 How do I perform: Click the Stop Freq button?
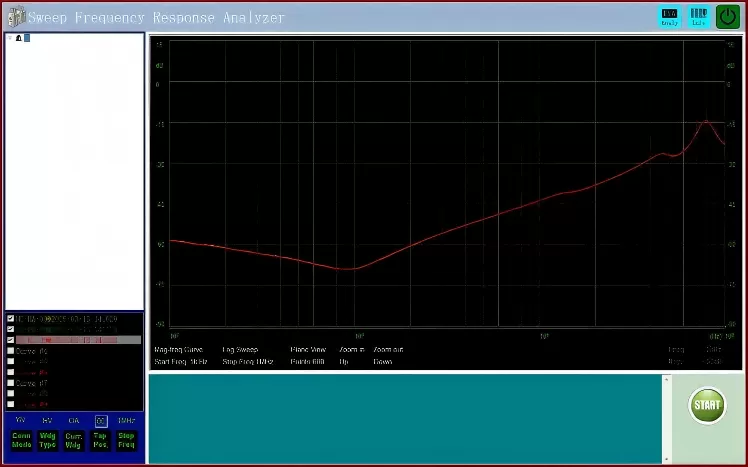coord(126,440)
